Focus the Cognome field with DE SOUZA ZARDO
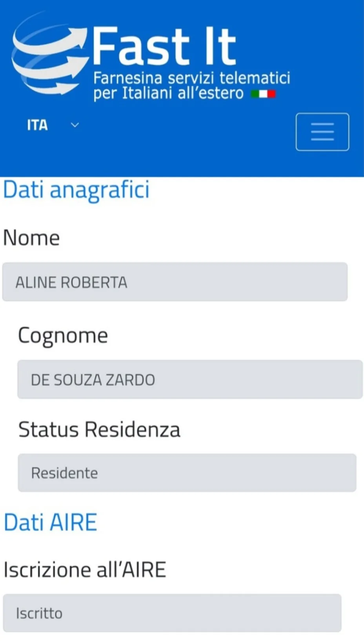This screenshot has height=641, width=364. [x=190, y=379]
